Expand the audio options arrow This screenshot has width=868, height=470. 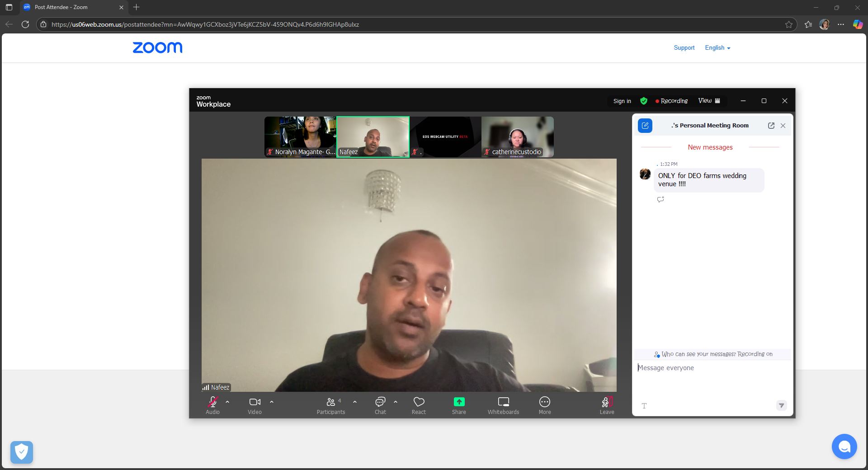pos(227,402)
